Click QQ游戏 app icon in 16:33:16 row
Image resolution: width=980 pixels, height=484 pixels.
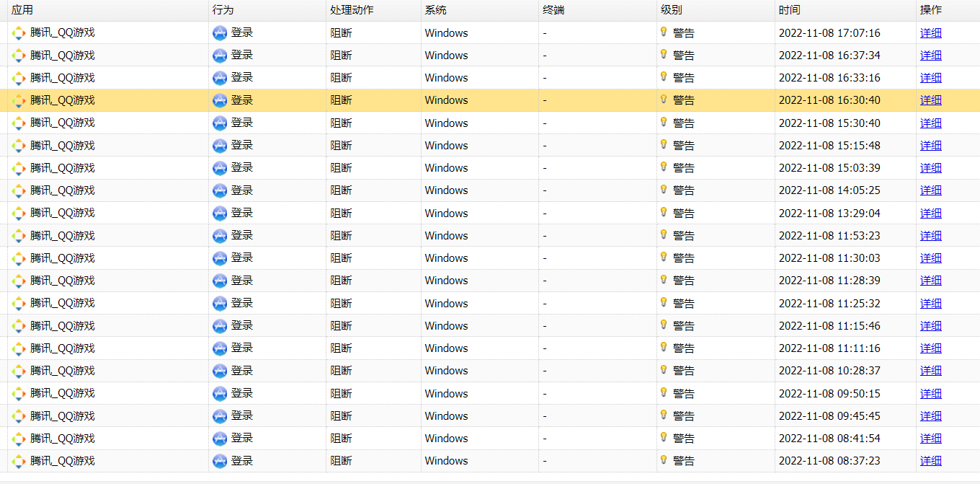19,78
